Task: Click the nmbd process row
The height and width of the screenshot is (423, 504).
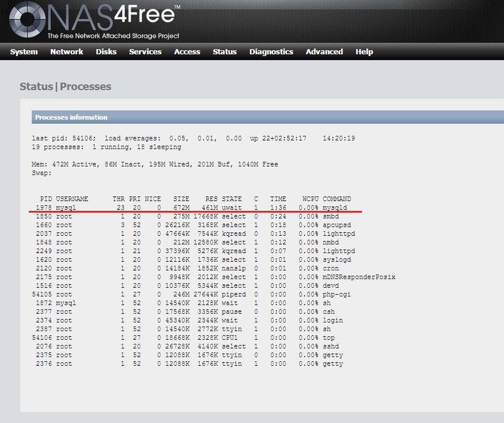Action: [x=187, y=243]
